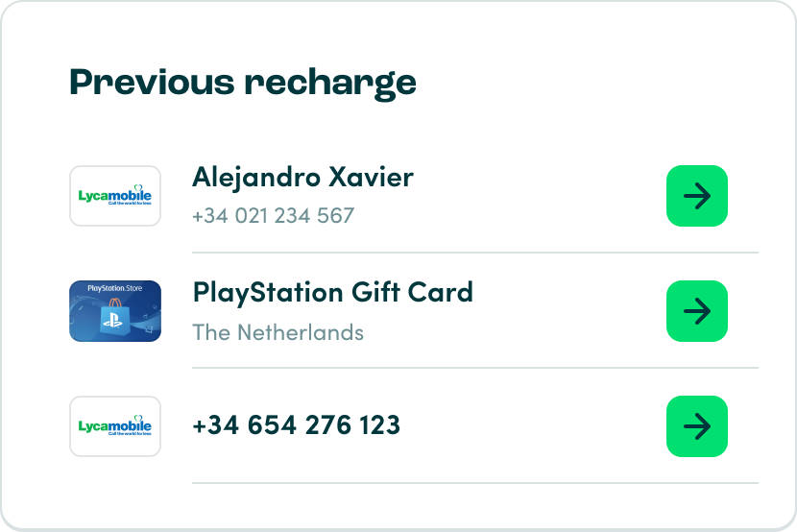Click the Previous recharge heading
Screen dimensions: 797x532
243,83
